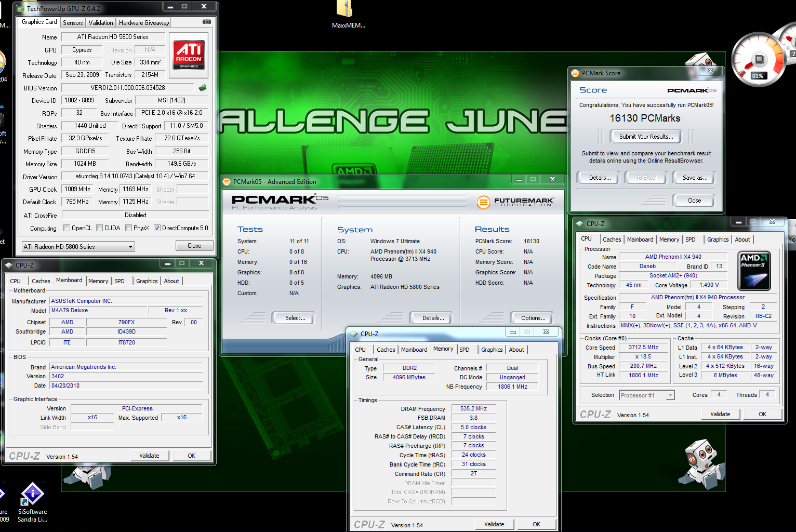Click the GPU-Z title bar icon
This screenshot has width=796, height=532.
coord(20,8)
